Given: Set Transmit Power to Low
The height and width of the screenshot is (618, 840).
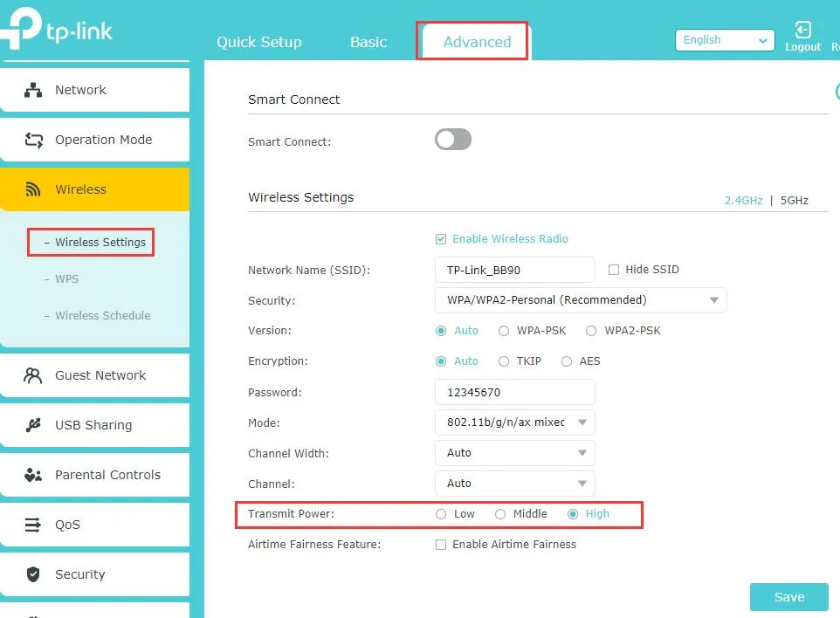Looking at the screenshot, I should tap(441, 514).
